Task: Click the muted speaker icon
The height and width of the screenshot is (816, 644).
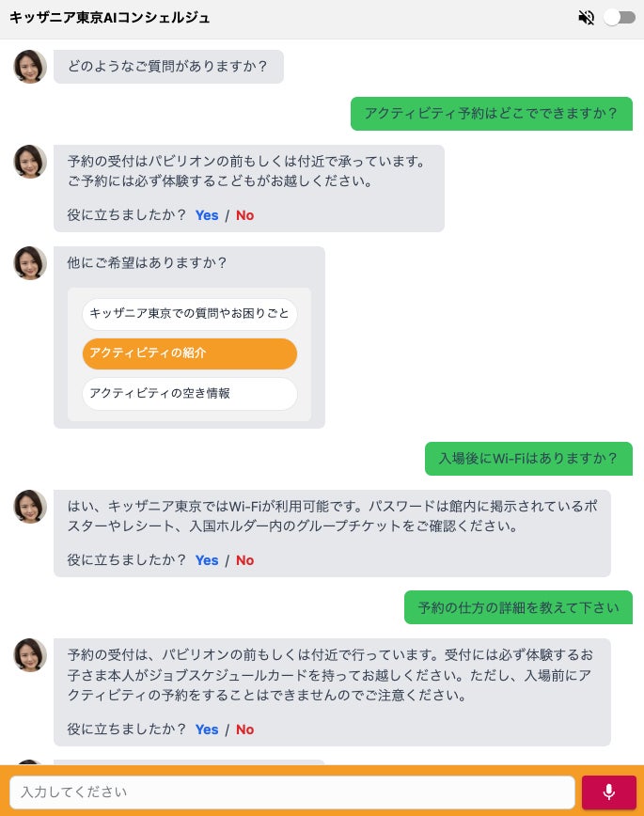Action: point(587,18)
